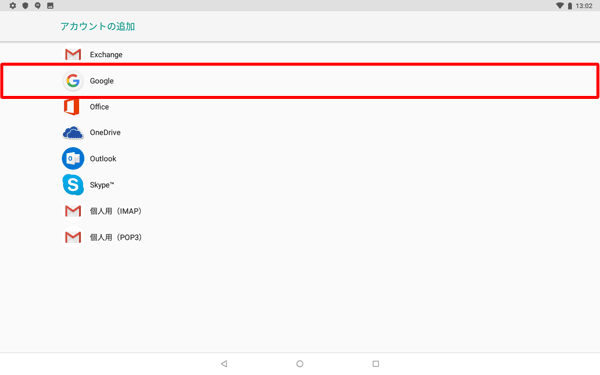Tap the location pin status icon

coord(38,6)
